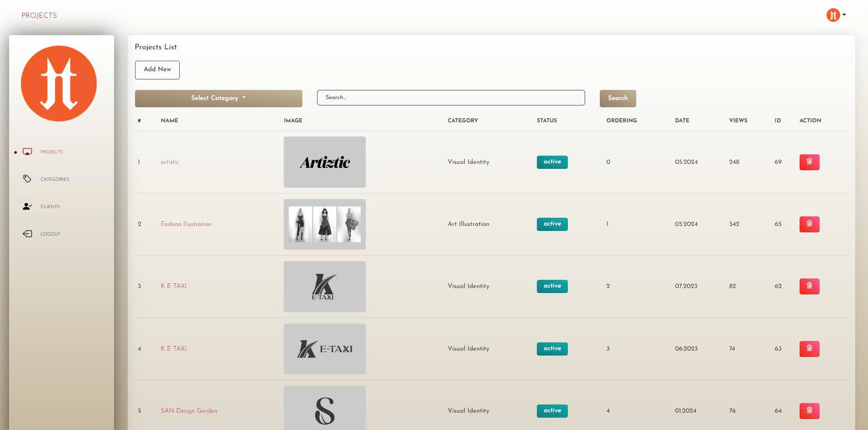Click trash icon for Fashion Illustration row
Screen dimensions: 868x430
click(809, 224)
